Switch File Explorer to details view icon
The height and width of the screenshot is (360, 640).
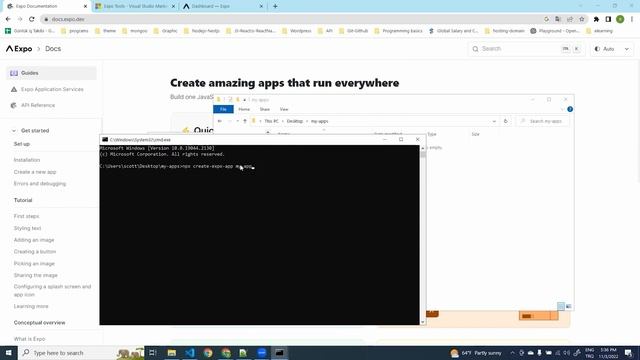point(561,306)
